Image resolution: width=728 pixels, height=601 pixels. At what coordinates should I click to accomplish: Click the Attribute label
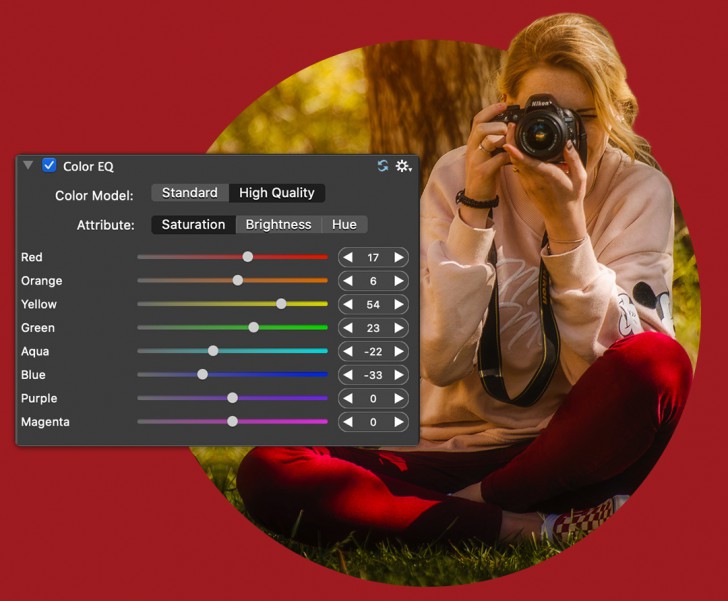point(106,225)
